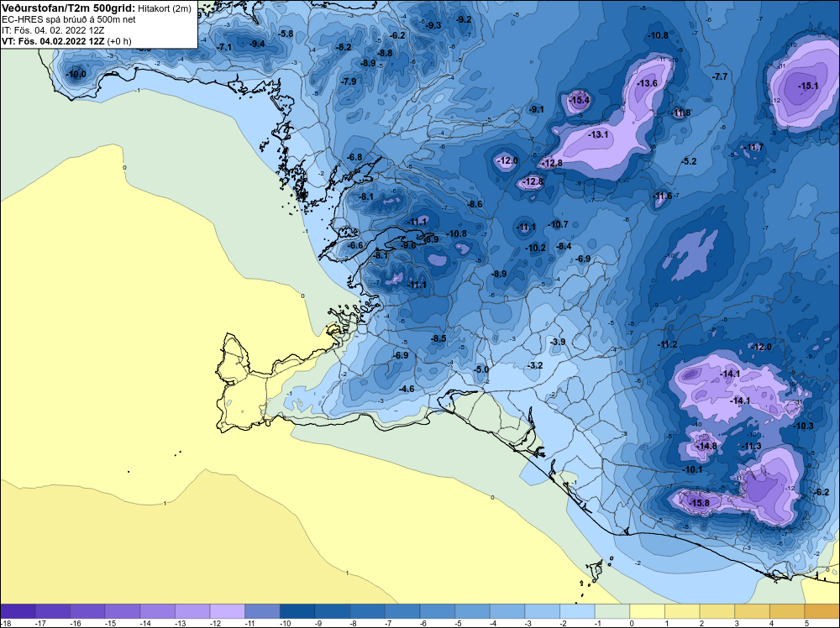The width and height of the screenshot is (840, 628).
Task: Click the -9.4 temperature label
Action: 257,44
